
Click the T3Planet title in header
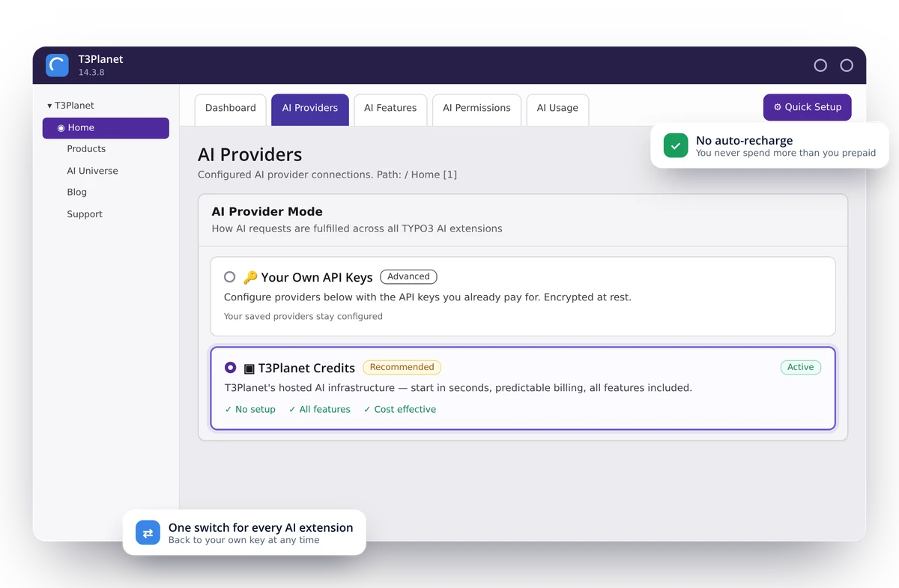100,59
